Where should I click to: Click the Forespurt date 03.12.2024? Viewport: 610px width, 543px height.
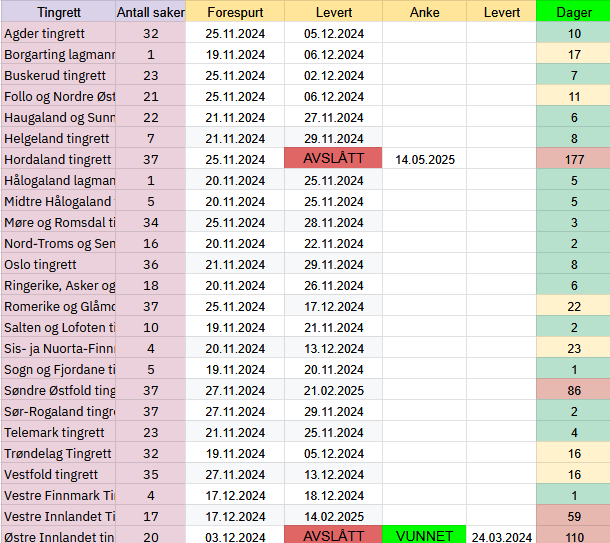point(235,535)
